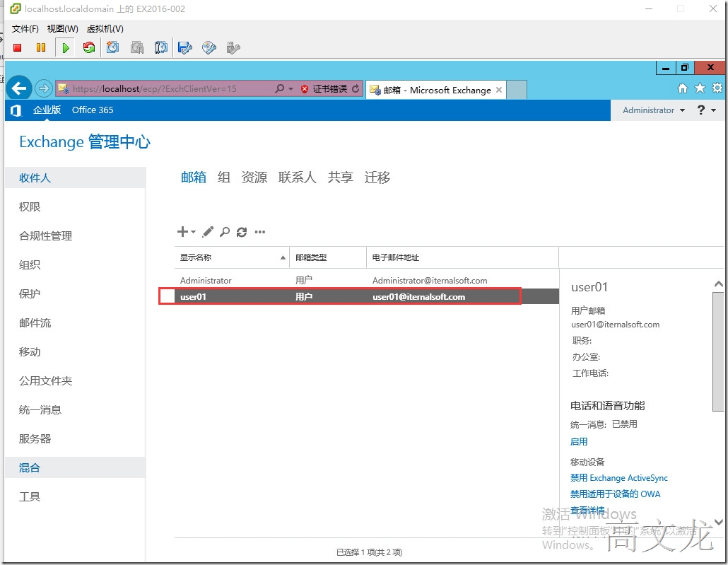This screenshot has width=728, height=565.
Task: Click the browser refresh icon
Action: tap(356, 89)
